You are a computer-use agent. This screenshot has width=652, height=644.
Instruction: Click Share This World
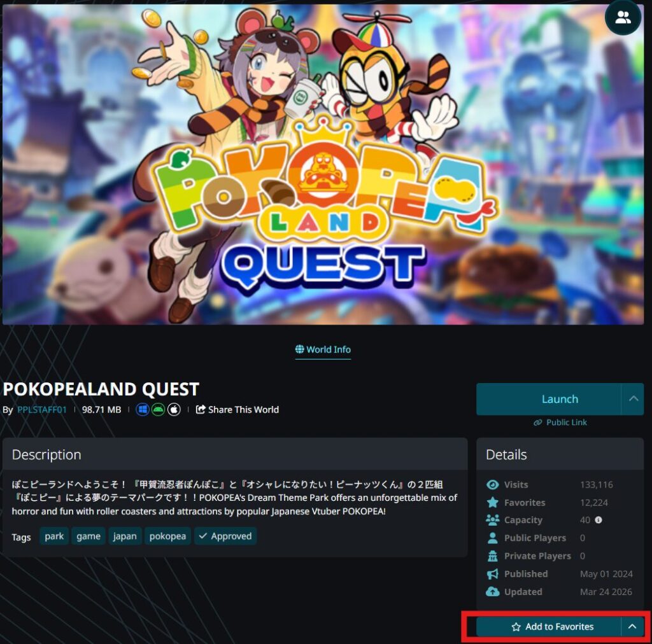point(237,410)
